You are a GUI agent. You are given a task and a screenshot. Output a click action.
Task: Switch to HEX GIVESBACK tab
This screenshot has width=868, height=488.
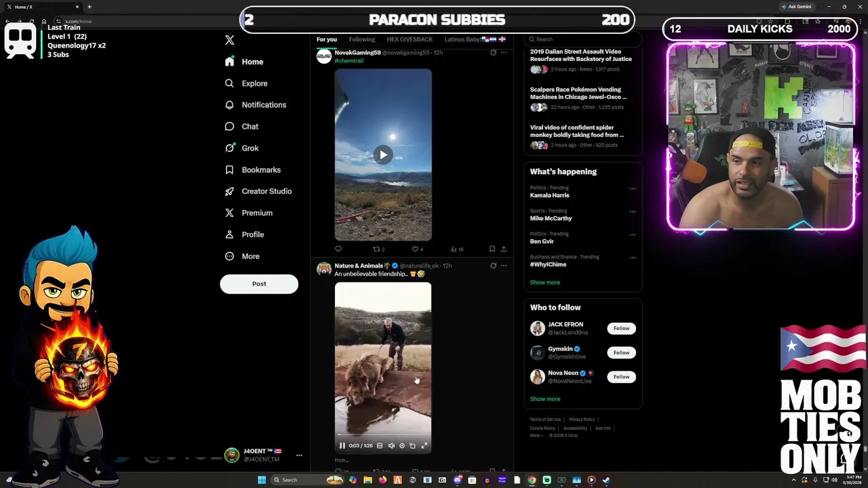point(410,39)
